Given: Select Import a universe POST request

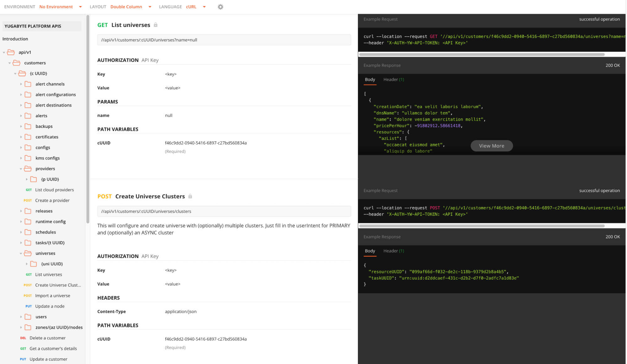Looking at the screenshot, I should [x=52, y=296].
